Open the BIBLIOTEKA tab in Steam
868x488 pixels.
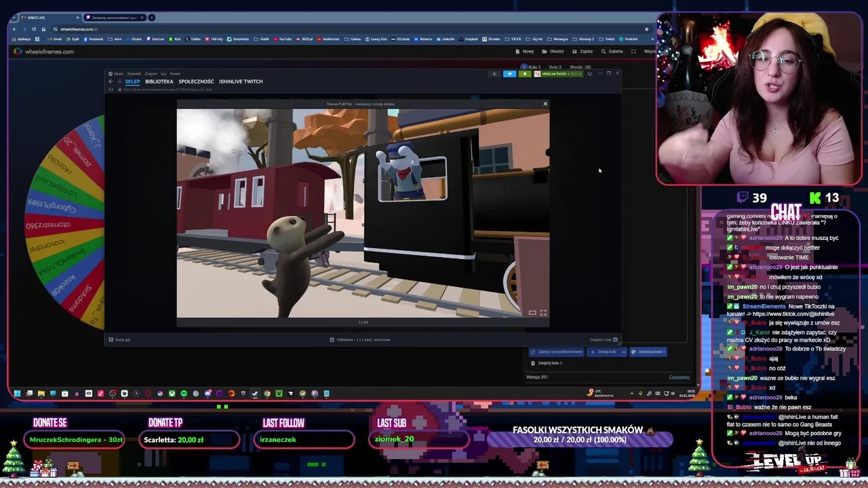click(x=159, y=81)
